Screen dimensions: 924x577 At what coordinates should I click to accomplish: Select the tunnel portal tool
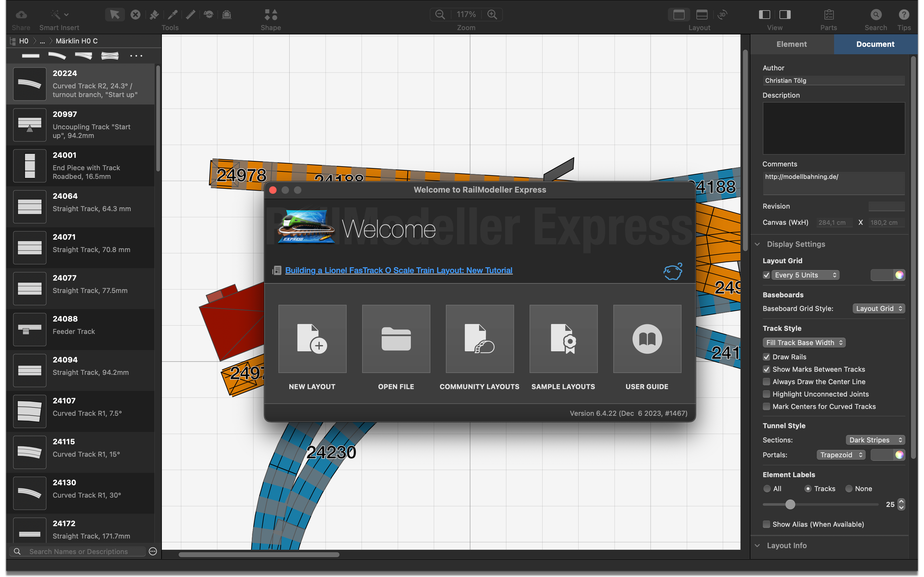pos(227,15)
